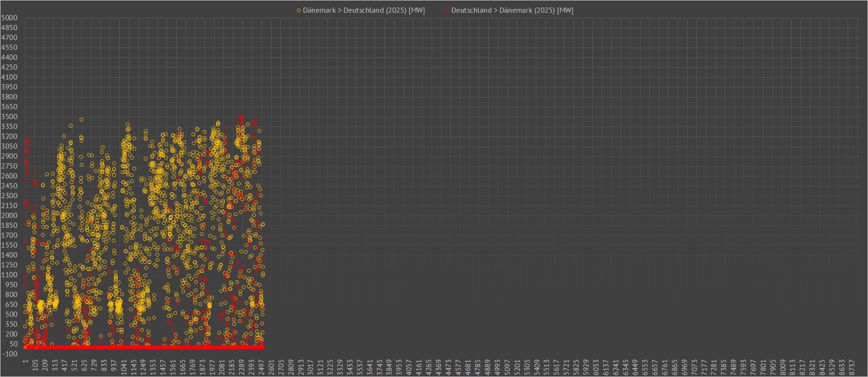The image size is (868, 377).
Task: Select x-axis tick label 6553
Action: coord(645,367)
